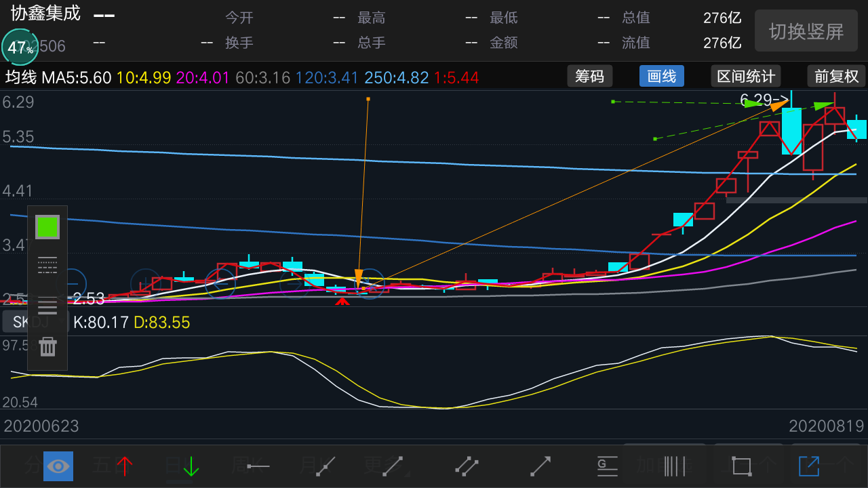
Task: Click 60:3.16 moving average value
Action: 263,77
